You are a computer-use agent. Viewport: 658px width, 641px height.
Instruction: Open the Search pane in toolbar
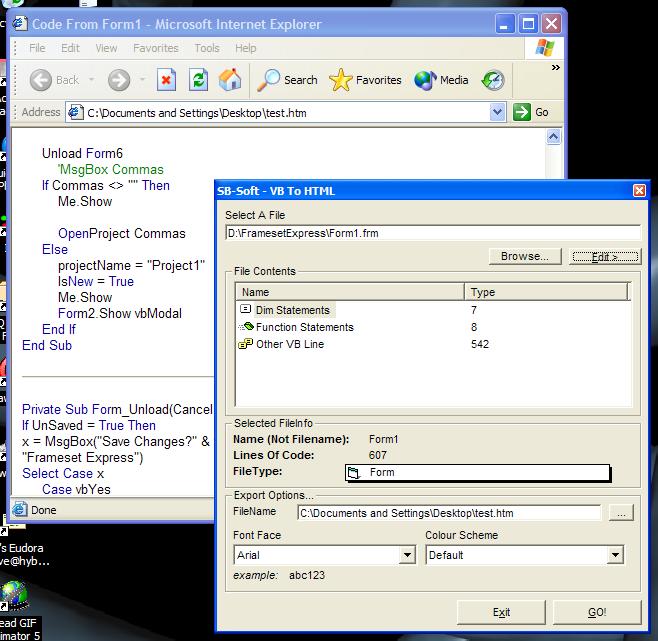[288, 80]
